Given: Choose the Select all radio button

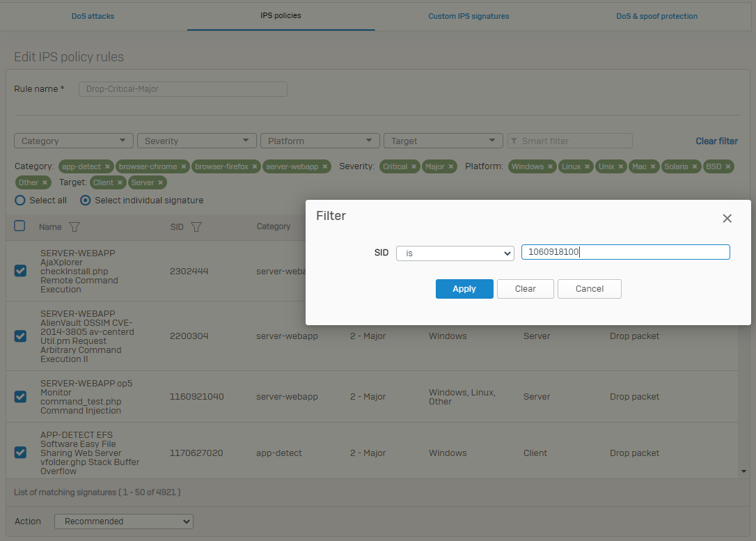Looking at the screenshot, I should pos(19,200).
